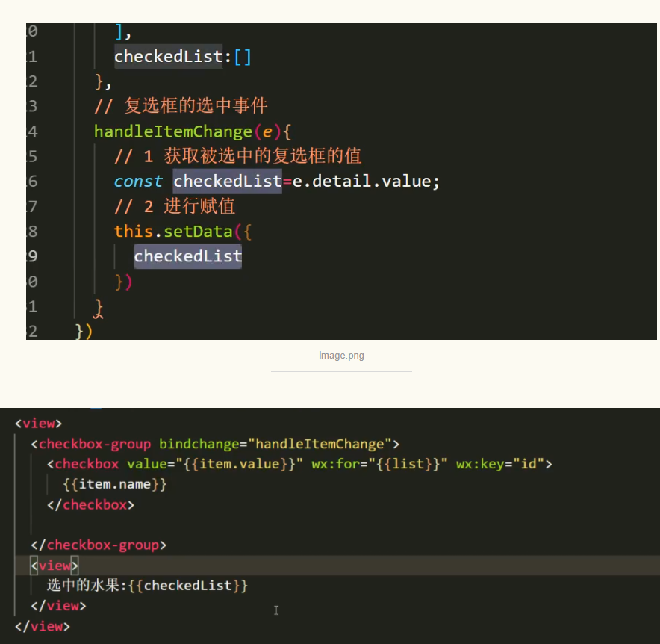Click the top opening <view> tag
Image resolution: width=660 pixels, height=644 pixels.
pos(38,424)
